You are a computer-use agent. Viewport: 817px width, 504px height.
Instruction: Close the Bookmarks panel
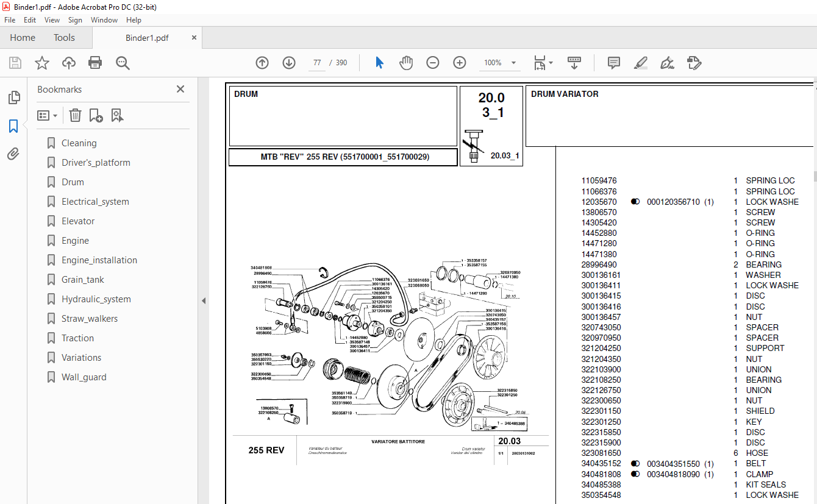point(180,89)
